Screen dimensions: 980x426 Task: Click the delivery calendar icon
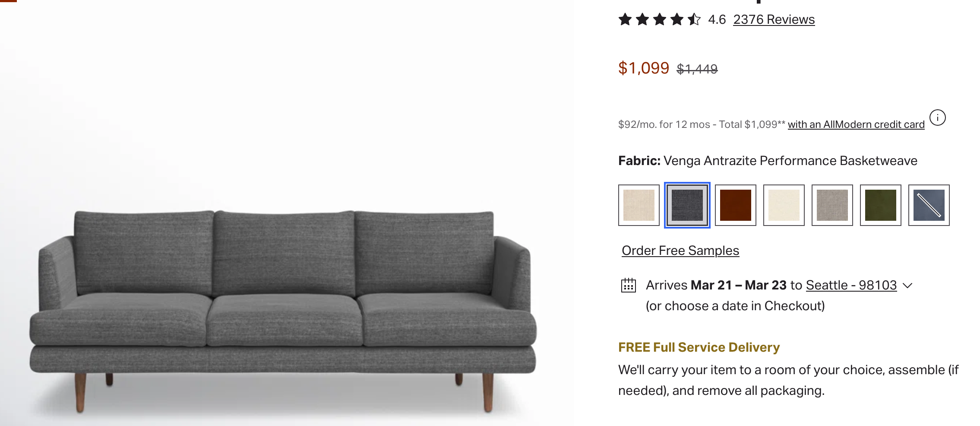pos(628,285)
